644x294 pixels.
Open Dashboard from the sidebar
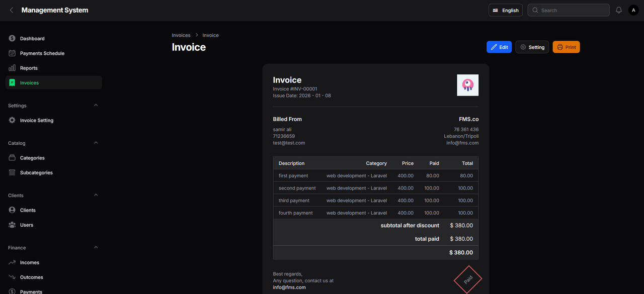pos(54,38)
